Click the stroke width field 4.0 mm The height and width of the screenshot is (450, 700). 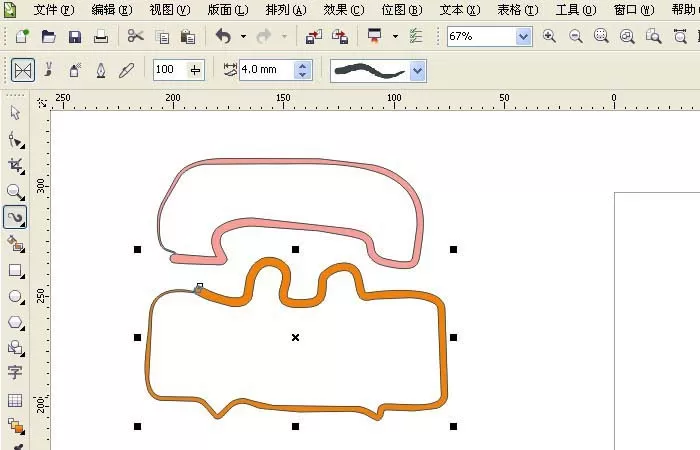tap(267, 70)
